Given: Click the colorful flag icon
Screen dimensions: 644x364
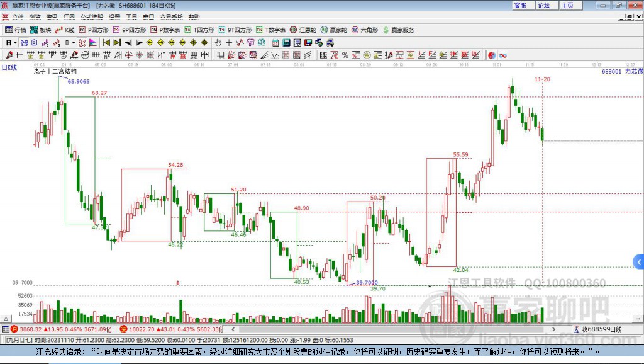Looking at the screenshot, I should 93,42.
